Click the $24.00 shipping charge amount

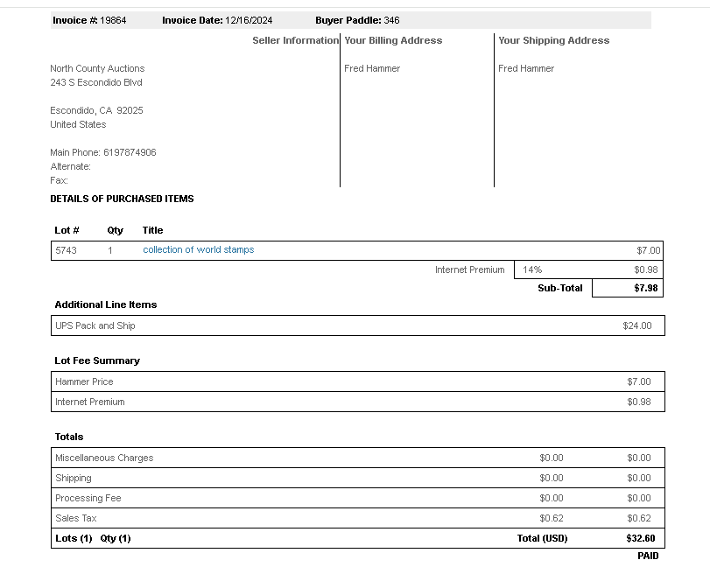tap(636, 325)
